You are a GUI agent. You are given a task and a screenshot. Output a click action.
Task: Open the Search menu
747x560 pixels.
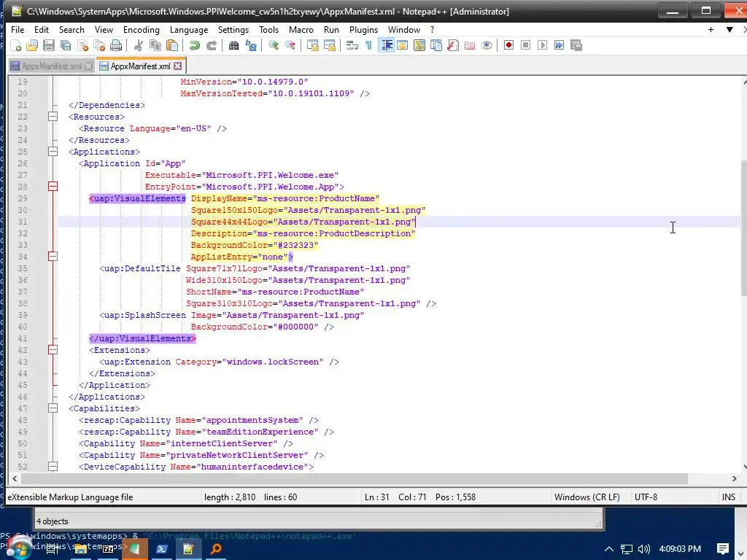(x=71, y=29)
